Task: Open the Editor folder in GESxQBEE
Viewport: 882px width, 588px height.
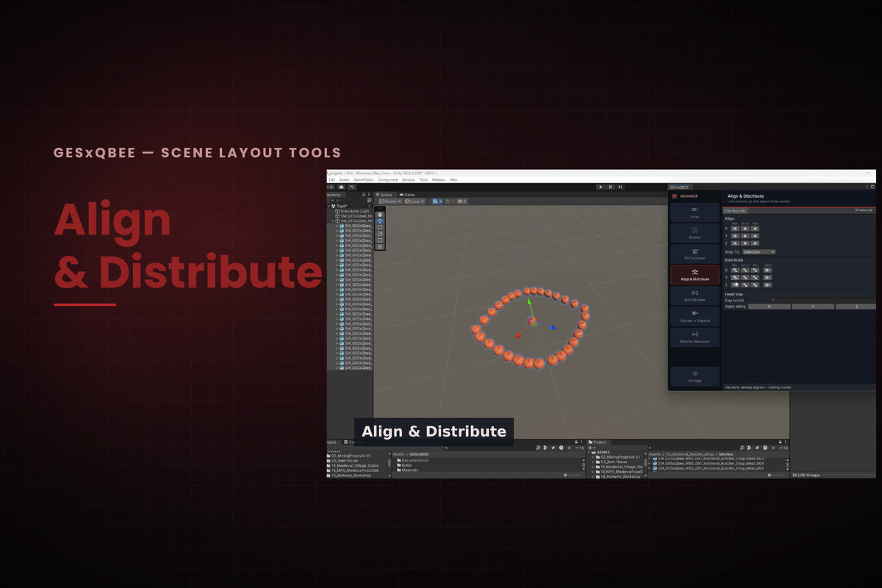Action: [x=406, y=465]
